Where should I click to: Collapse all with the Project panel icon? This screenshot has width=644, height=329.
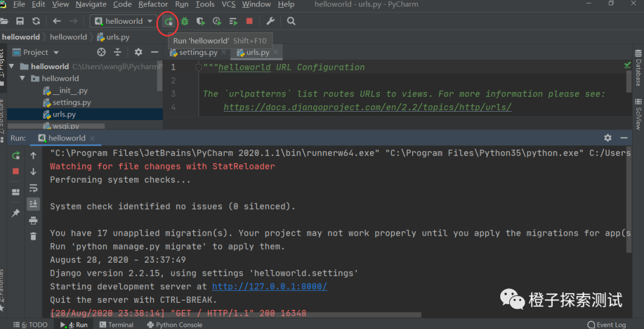(x=118, y=52)
